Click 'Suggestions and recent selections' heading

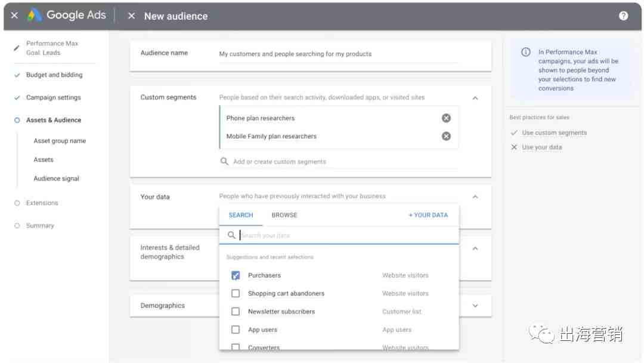pyautogui.click(x=270, y=257)
